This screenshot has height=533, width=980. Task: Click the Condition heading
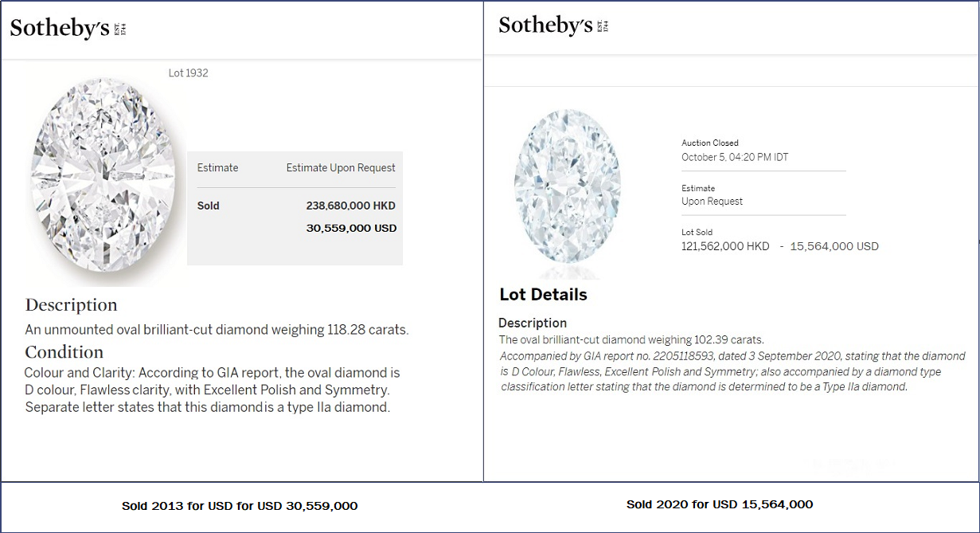(64, 352)
